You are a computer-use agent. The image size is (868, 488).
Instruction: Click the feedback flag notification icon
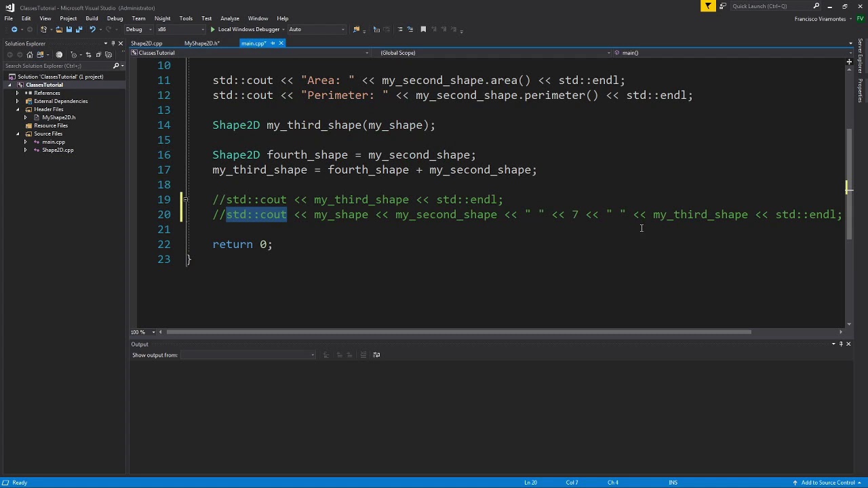click(708, 6)
